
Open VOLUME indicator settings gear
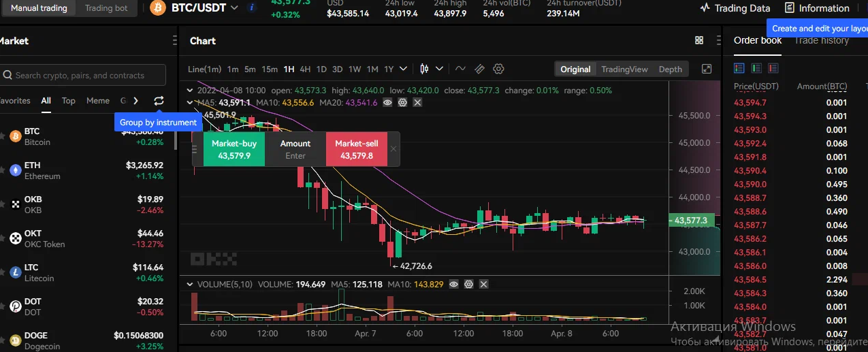(468, 284)
